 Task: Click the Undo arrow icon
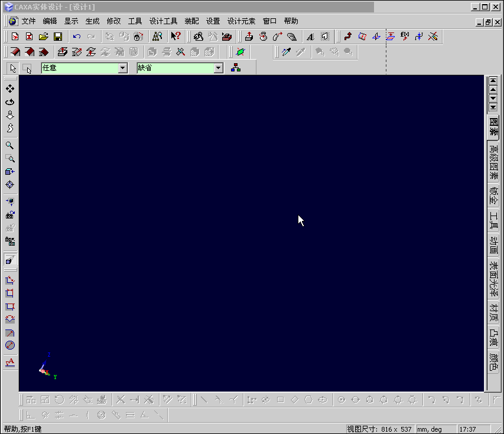[76, 37]
